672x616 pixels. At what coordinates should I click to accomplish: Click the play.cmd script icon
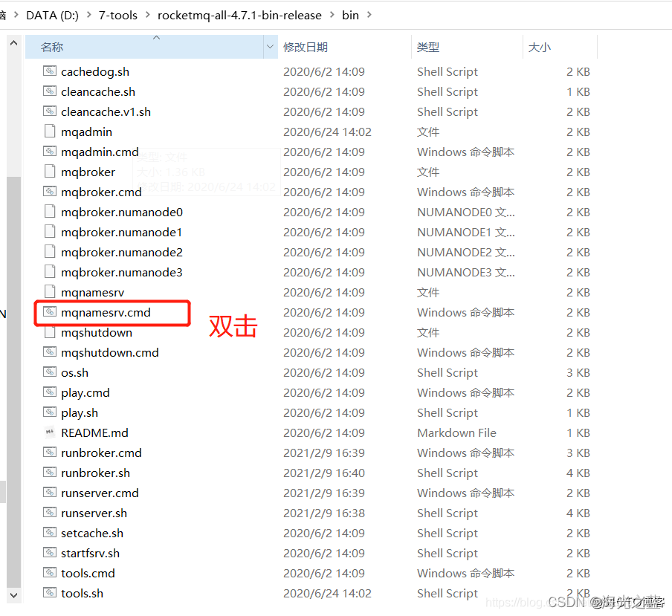50,392
